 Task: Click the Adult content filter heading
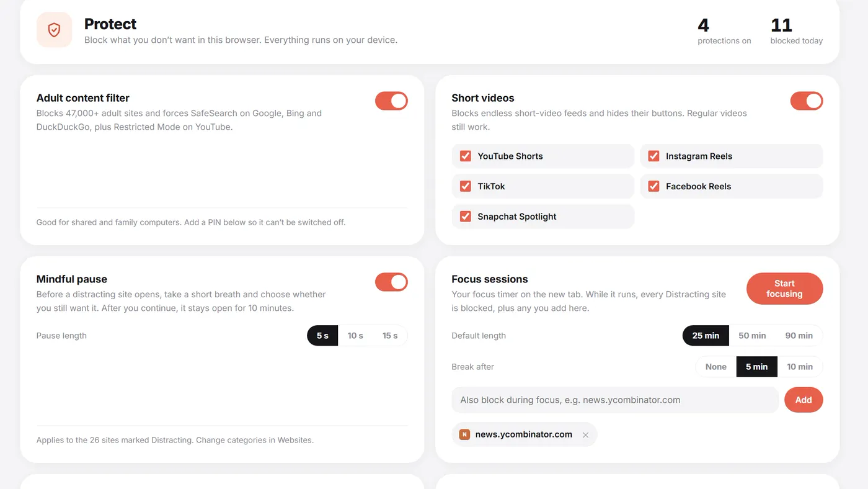(x=83, y=98)
